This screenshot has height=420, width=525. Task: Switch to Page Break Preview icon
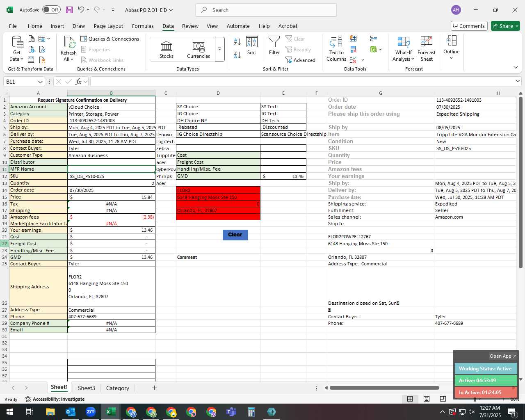443,399
